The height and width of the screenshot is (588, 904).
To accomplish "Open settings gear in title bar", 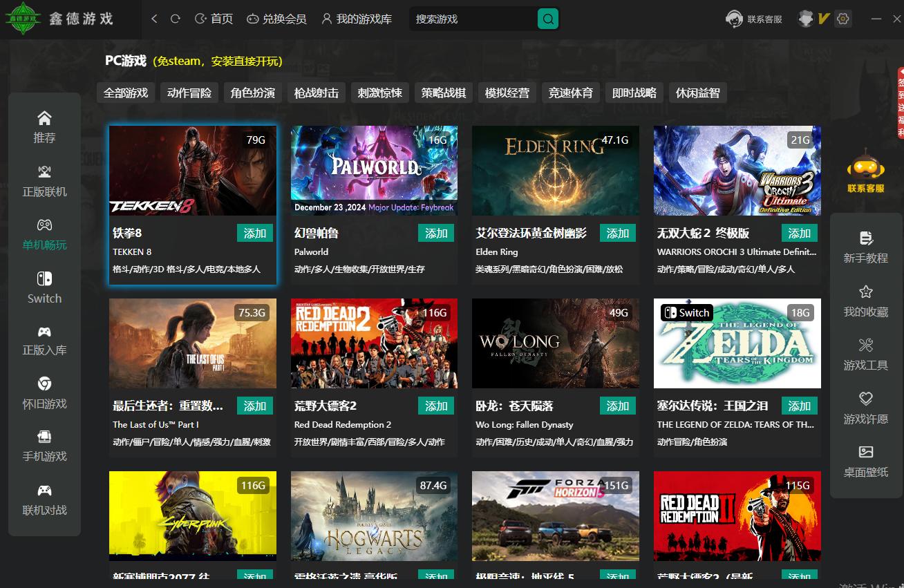I will coord(842,19).
